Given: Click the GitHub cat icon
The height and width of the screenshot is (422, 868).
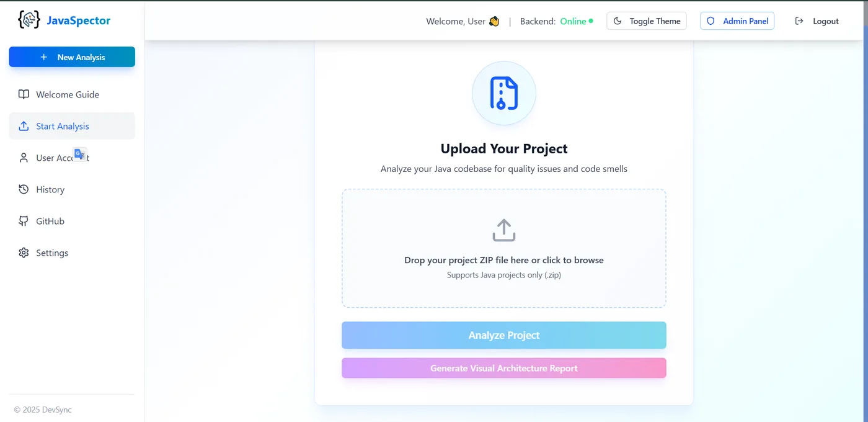Looking at the screenshot, I should pos(24,221).
